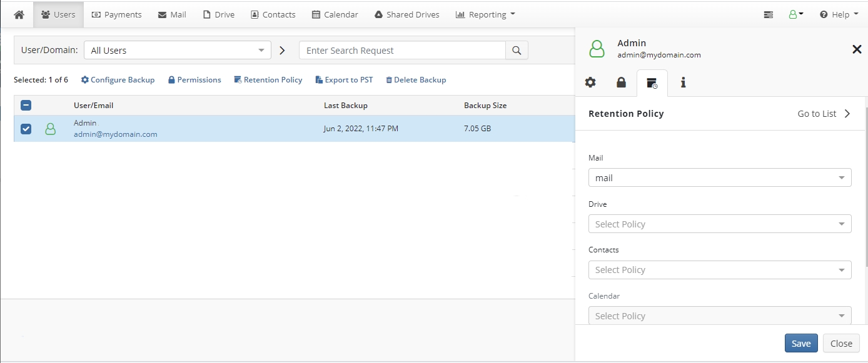Expand the All Users dropdown
Viewport: 868px width, 363px height.
(x=178, y=51)
